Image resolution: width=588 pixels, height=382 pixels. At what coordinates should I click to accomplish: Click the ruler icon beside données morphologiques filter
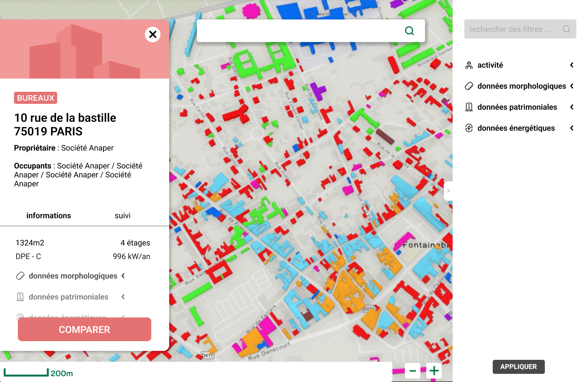[469, 86]
